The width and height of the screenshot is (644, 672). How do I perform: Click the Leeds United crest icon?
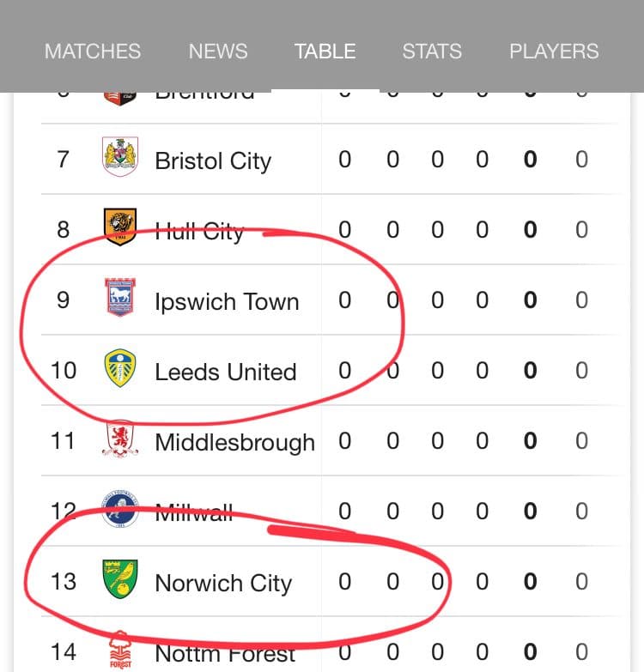[x=120, y=368]
